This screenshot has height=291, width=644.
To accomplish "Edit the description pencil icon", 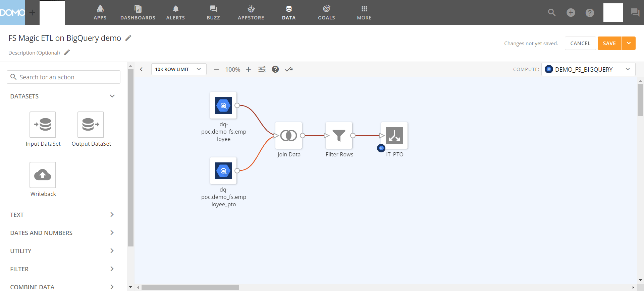I will pos(67,52).
